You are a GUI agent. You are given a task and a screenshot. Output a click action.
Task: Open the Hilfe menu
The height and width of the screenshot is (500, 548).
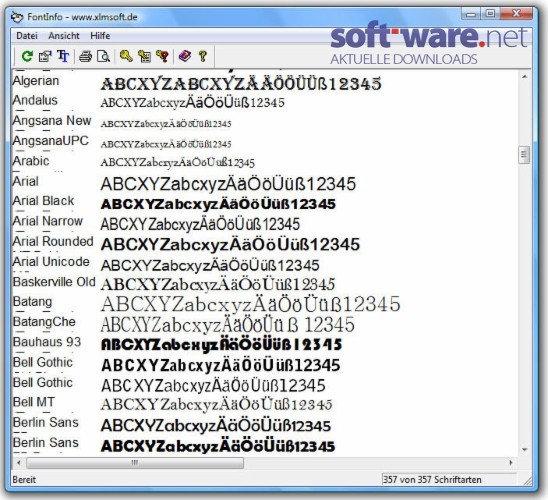pyautogui.click(x=100, y=36)
